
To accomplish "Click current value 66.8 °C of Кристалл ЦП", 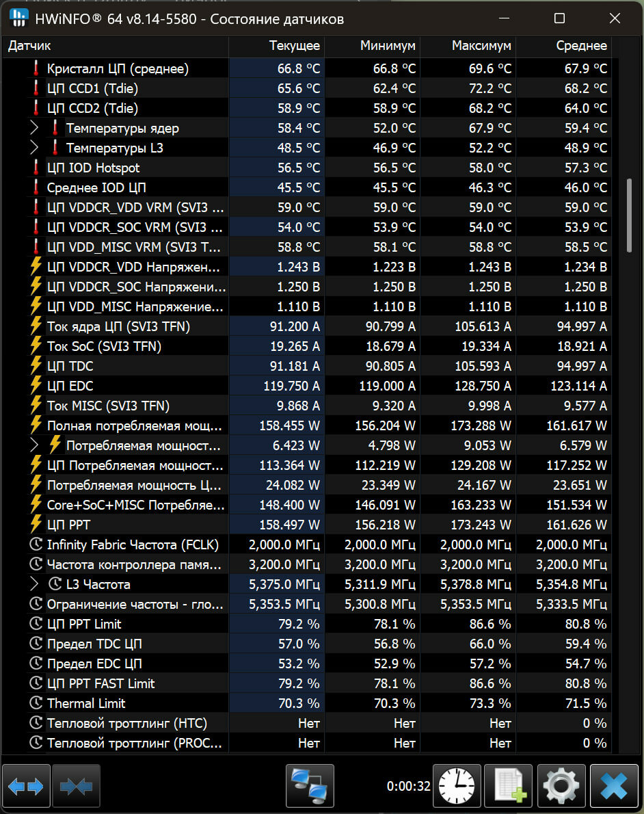I will pyautogui.click(x=298, y=68).
